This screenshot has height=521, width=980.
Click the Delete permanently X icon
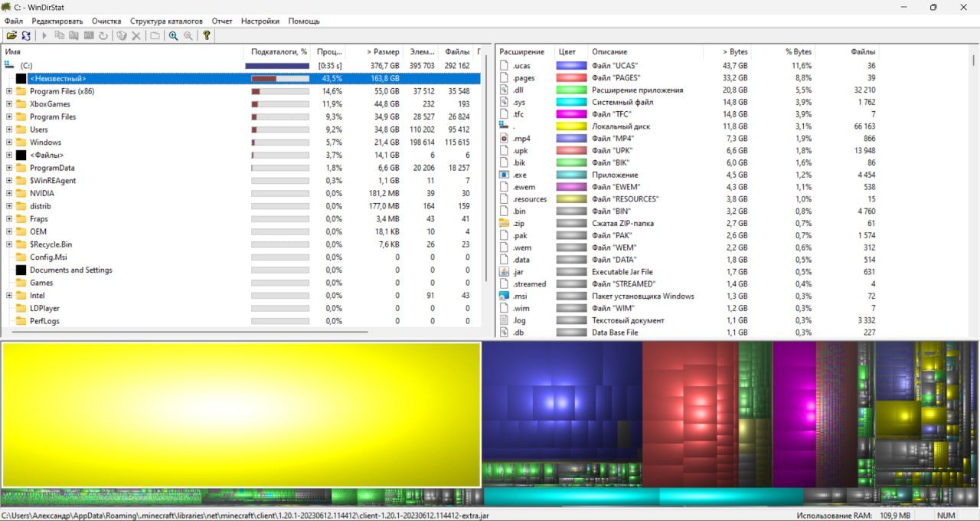tap(136, 35)
